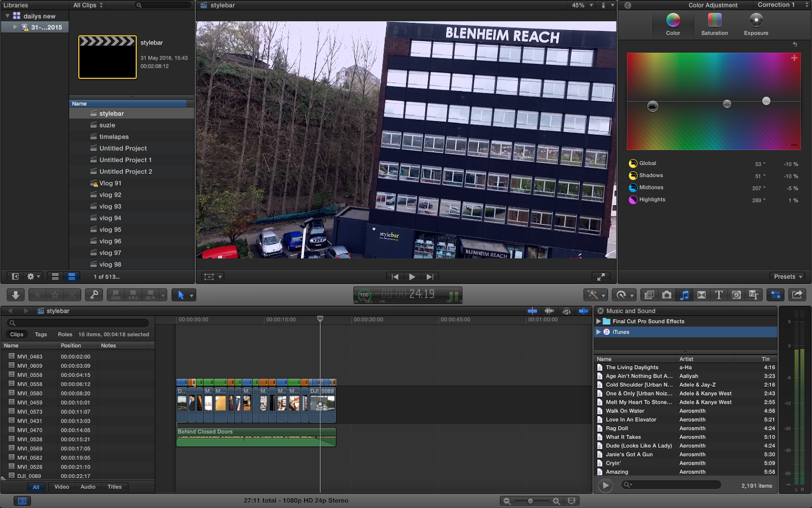The image size is (812, 508).
Task: Expand Final Cut Pro Sound Effects folder
Action: 599,322
